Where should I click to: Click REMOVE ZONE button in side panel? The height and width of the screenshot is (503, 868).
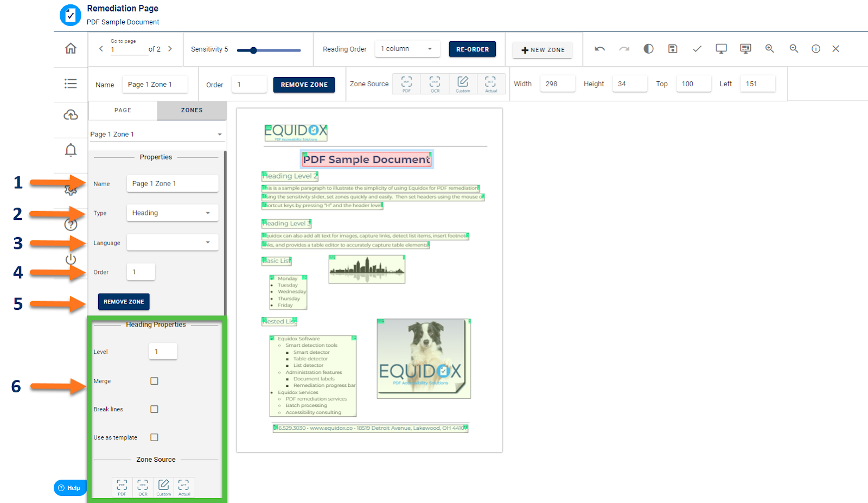point(124,302)
